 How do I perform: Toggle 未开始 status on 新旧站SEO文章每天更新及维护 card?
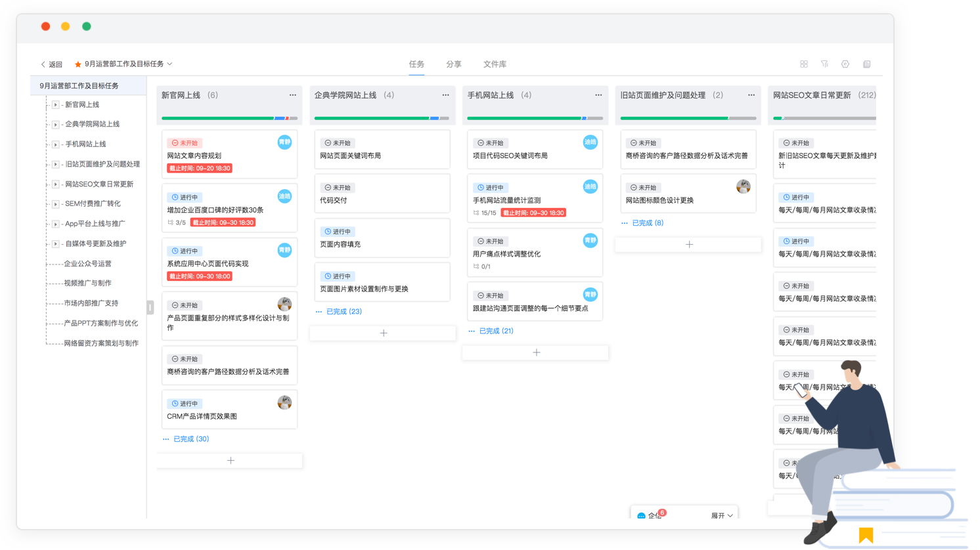[x=796, y=143]
